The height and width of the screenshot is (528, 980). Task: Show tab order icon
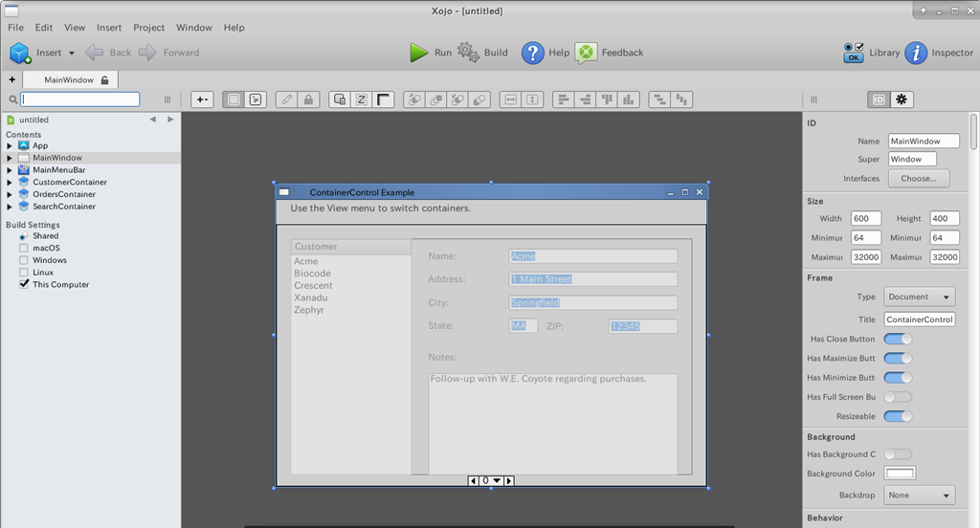340,99
